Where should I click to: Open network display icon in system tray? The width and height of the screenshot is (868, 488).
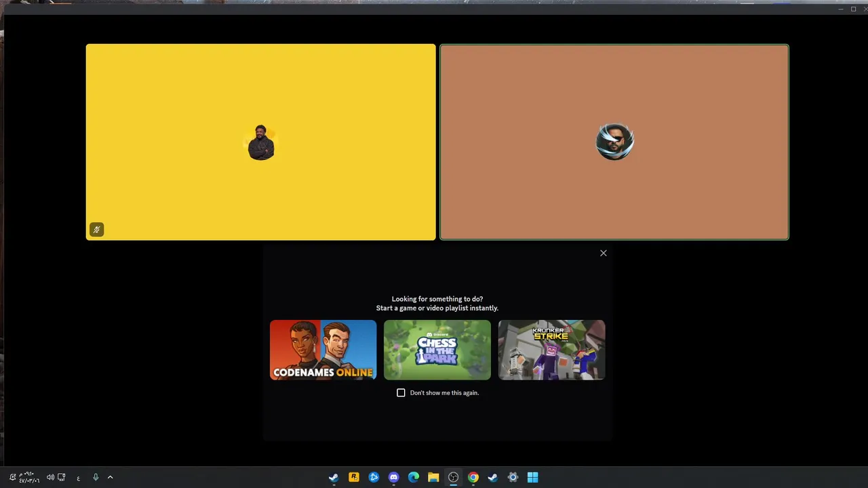62,477
